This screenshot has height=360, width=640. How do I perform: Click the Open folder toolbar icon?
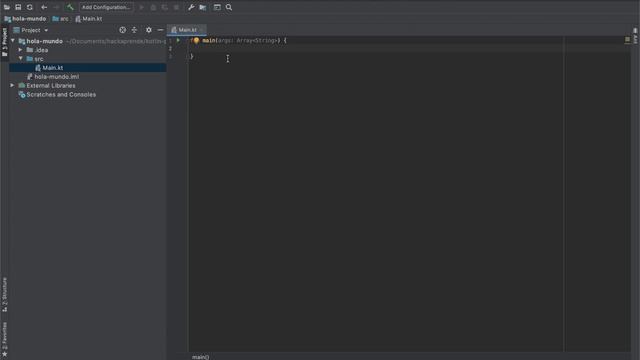coord(7,7)
